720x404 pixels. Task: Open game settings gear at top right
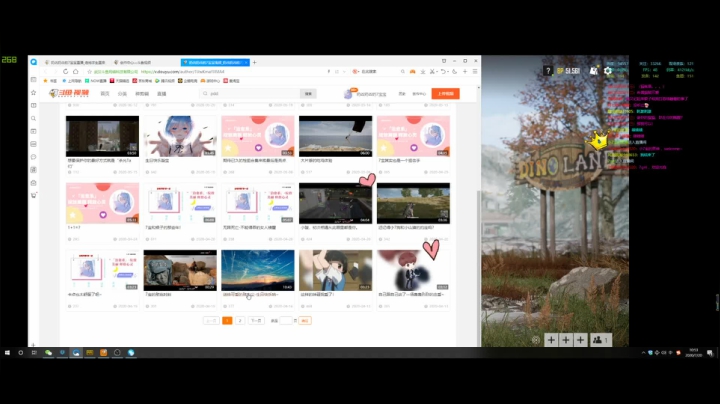[x=608, y=71]
